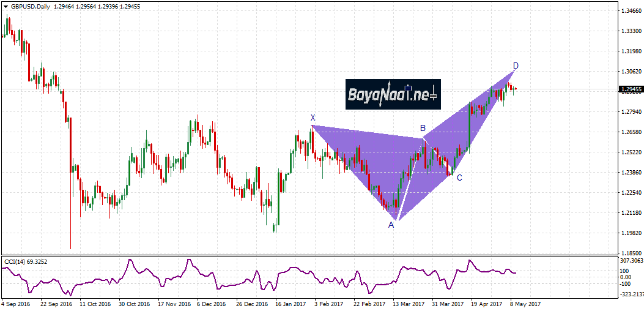
Task: Select point A label of harmonic pattern
Action: [391, 225]
